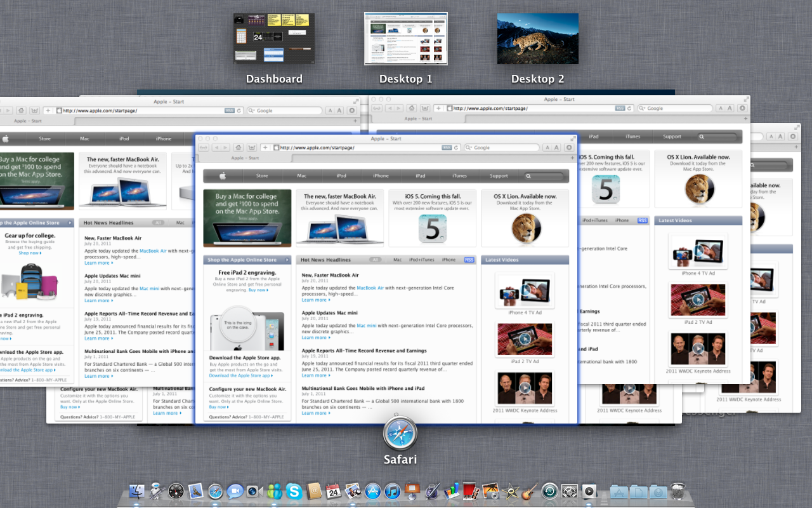The width and height of the screenshot is (812, 508).
Task: Click the large Safari icon below the windows
Action: pos(400,433)
